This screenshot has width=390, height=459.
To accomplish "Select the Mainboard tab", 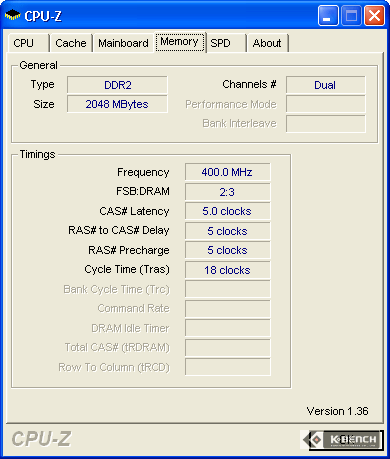I will click(x=123, y=43).
